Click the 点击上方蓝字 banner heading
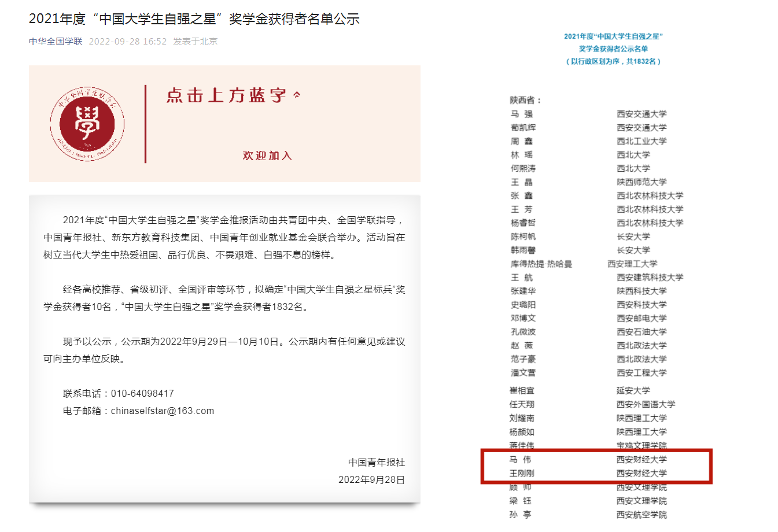 click(x=227, y=95)
